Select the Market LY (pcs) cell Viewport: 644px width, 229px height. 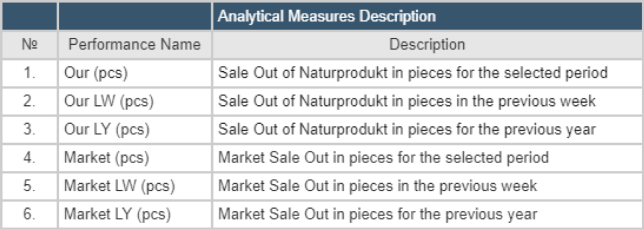tap(117, 214)
